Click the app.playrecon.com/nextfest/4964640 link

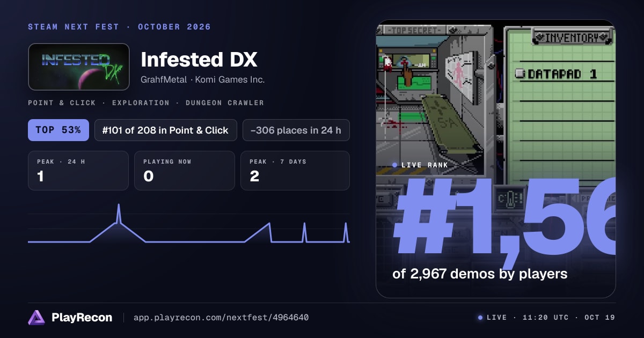[221, 318]
